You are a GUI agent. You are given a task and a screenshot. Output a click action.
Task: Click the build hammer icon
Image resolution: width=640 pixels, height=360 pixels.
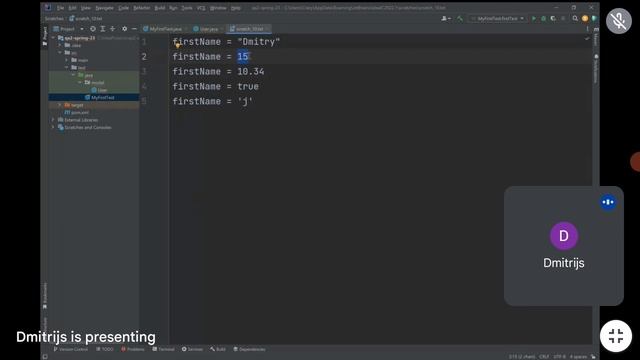coord(460,18)
